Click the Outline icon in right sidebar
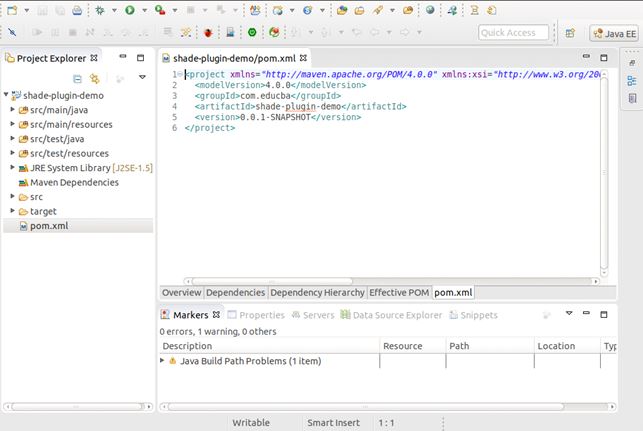The width and height of the screenshot is (643, 431). click(x=632, y=80)
